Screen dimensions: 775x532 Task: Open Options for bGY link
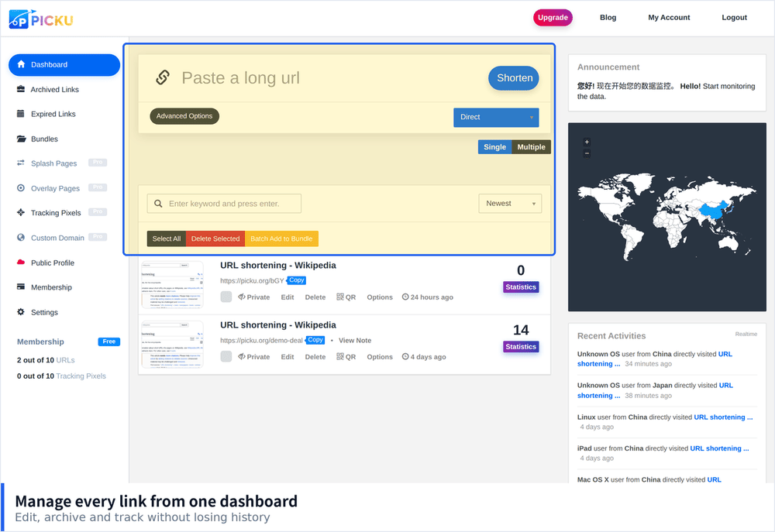click(x=380, y=297)
